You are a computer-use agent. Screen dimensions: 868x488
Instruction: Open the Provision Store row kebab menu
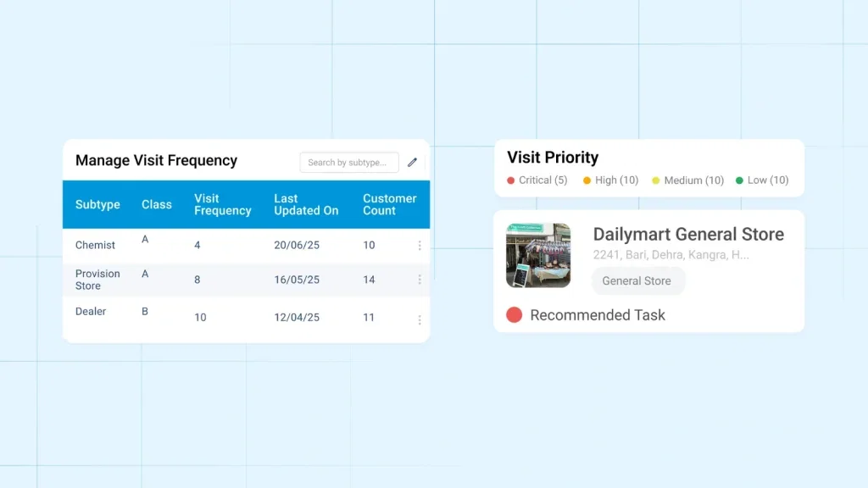(420, 280)
